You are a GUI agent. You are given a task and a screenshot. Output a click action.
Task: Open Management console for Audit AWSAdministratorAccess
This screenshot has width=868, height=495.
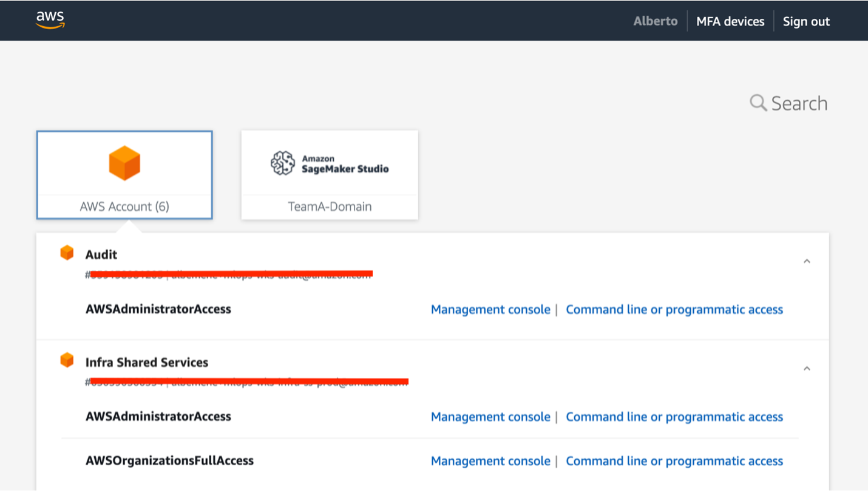pyautogui.click(x=490, y=310)
